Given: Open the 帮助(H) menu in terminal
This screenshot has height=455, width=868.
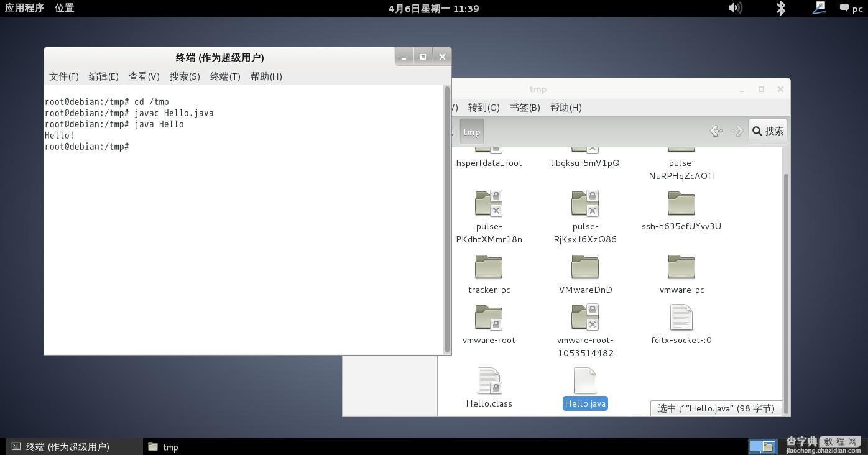Looking at the screenshot, I should pyautogui.click(x=266, y=76).
